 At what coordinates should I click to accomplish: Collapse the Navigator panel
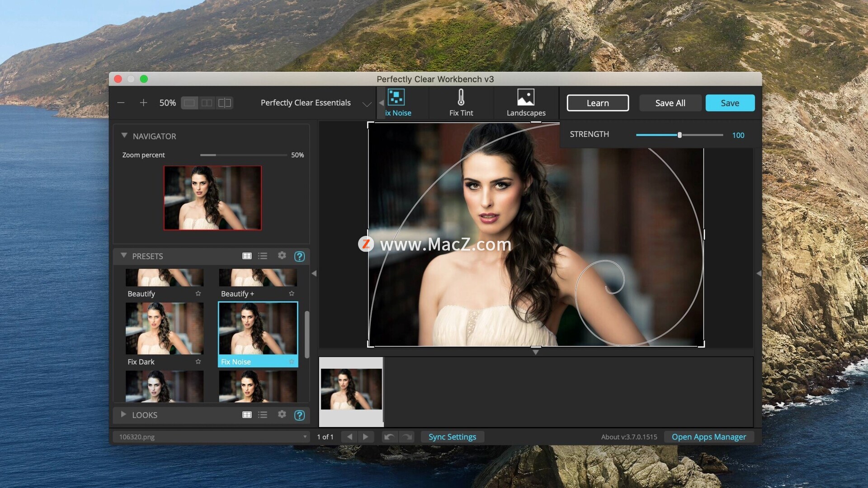(124, 136)
